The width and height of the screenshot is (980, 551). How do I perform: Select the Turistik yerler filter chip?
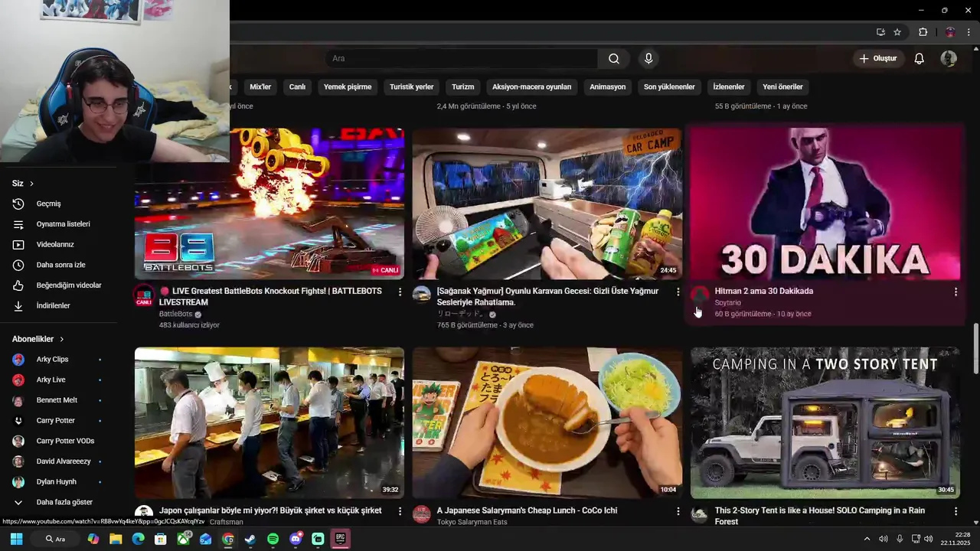pos(412,86)
